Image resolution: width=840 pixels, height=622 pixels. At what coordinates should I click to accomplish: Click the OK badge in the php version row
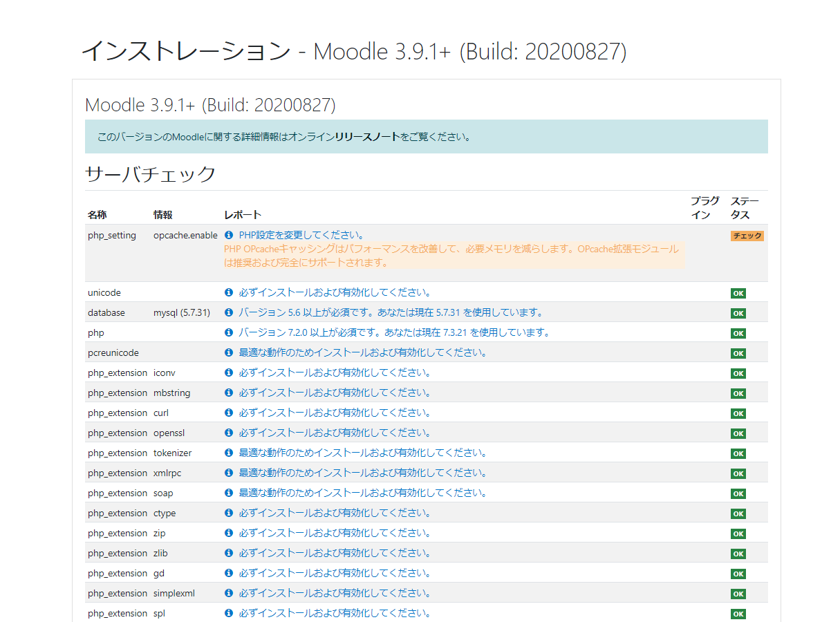[738, 333]
